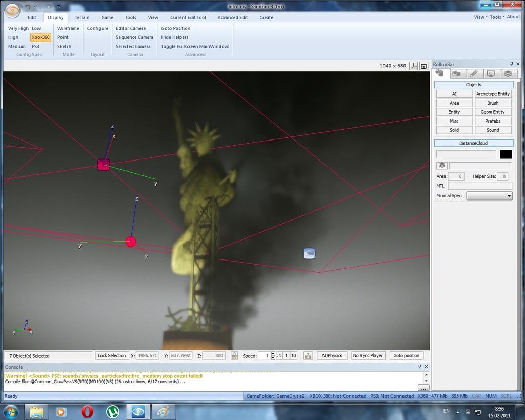Screen dimensions: 525x420
Task: Select the Objects hand tab in RollupBar
Action: (x=440, y=74)
